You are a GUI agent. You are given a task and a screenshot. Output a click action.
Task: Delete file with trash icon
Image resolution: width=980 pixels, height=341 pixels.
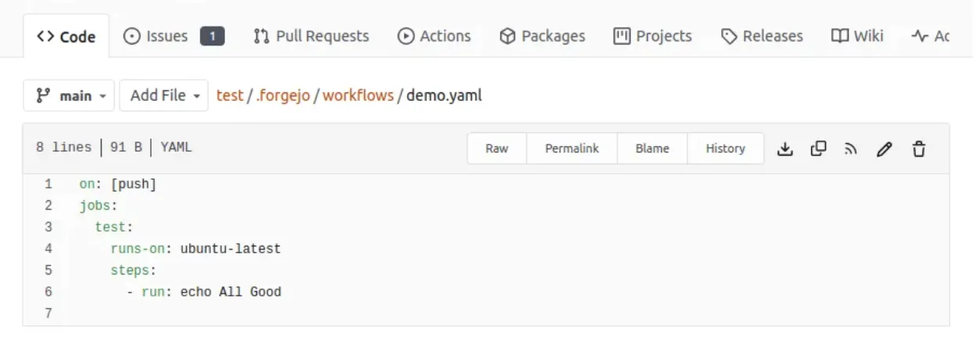click(x=919, y=149)
